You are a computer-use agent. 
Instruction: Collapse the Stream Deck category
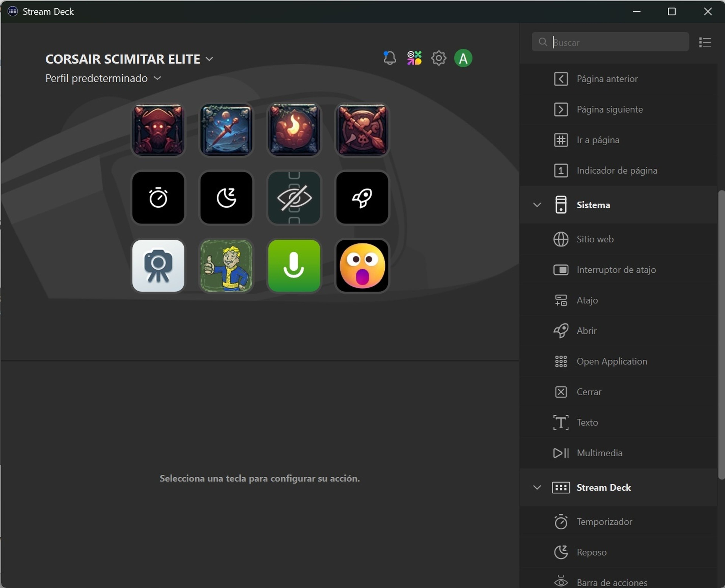537,487
